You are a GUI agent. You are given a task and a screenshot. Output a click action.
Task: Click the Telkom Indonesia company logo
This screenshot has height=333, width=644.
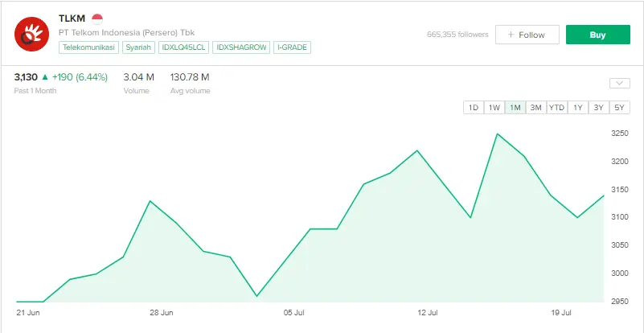[33, 33]
